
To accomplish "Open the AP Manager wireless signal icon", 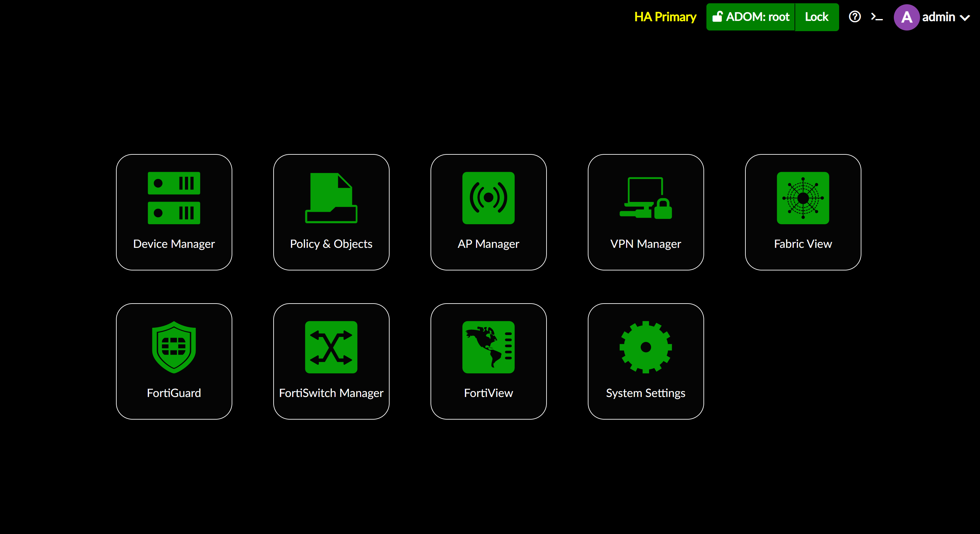I will (x=488, y=198).
